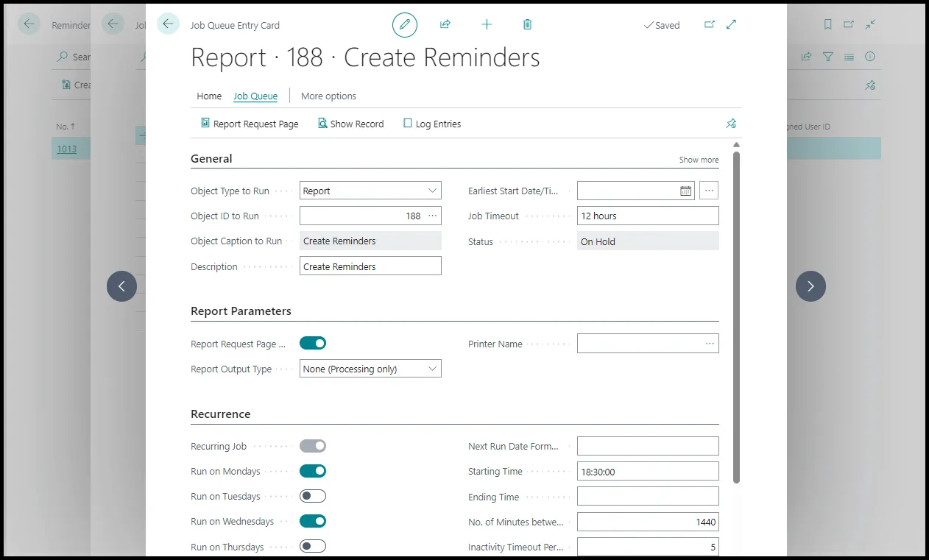Open the calendar picker for Earliest Start Date
Image resolution: width=929 pixels, height=560 pixels.
click(x=685, y=191)
